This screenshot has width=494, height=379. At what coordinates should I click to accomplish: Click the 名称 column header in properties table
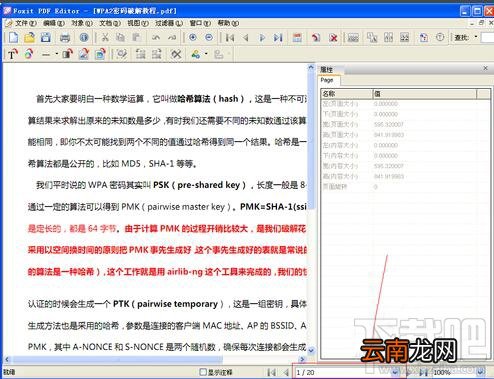coord(346,94)
